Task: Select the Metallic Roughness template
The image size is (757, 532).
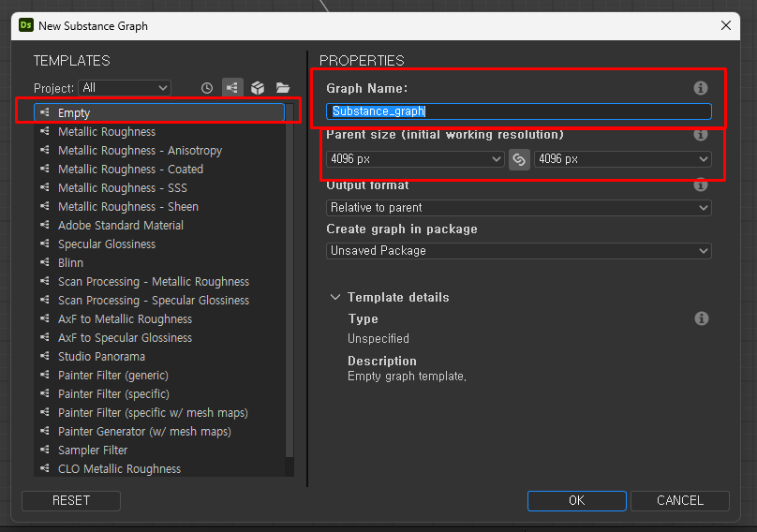Action: [159, 132]
